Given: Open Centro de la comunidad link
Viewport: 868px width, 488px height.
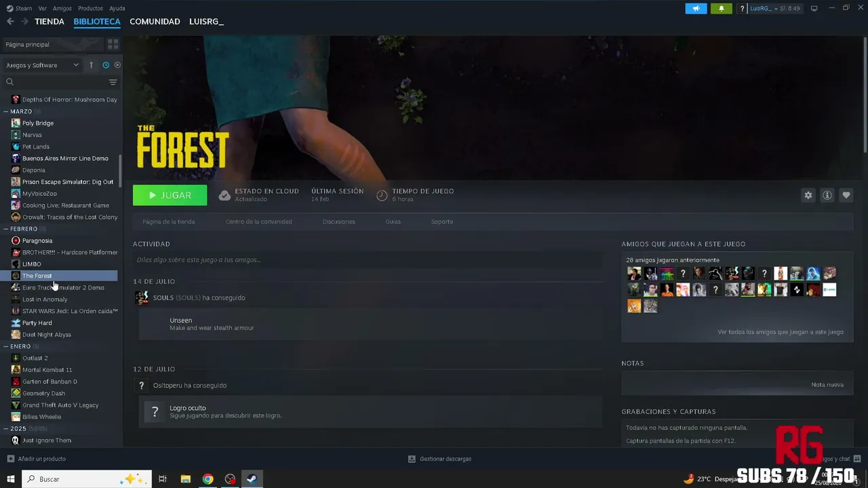Looking at the screenshot, I should tap(259, 222).
